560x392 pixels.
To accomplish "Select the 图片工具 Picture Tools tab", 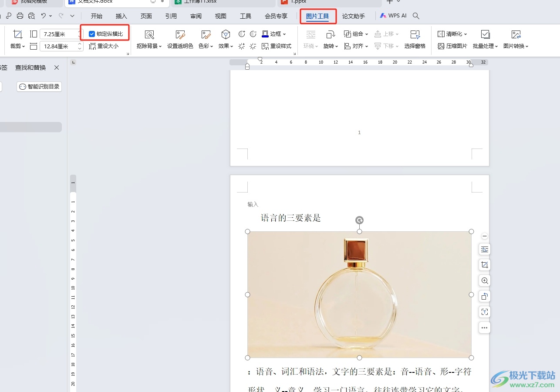I will [x=317, y=16].
